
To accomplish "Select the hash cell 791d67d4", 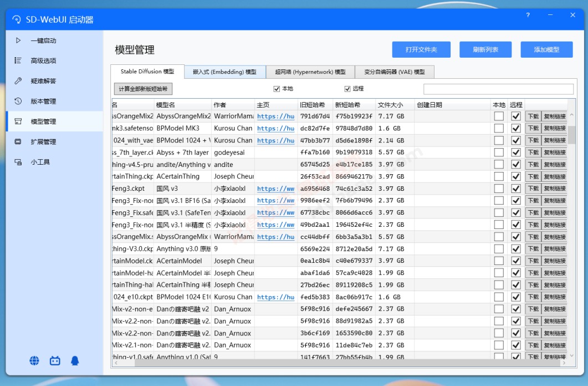I will [x=315, y=116].
